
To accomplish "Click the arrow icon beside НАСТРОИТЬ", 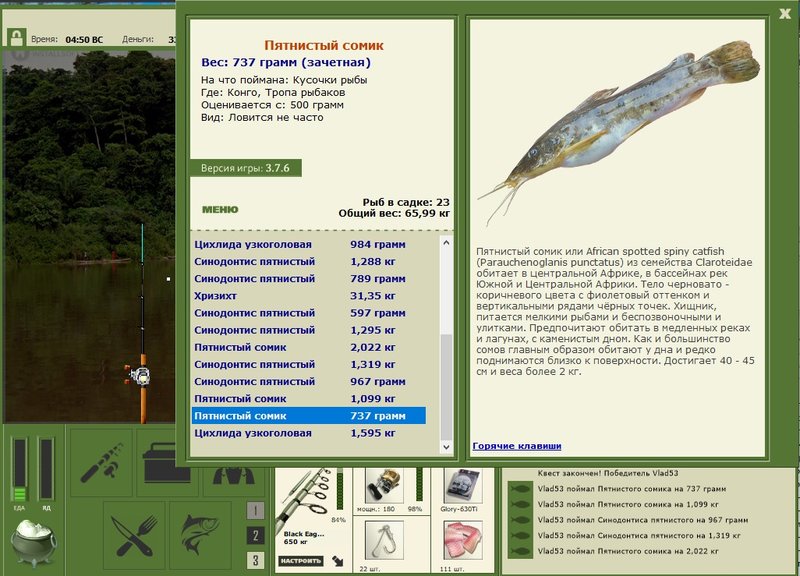I will [338, 561].
